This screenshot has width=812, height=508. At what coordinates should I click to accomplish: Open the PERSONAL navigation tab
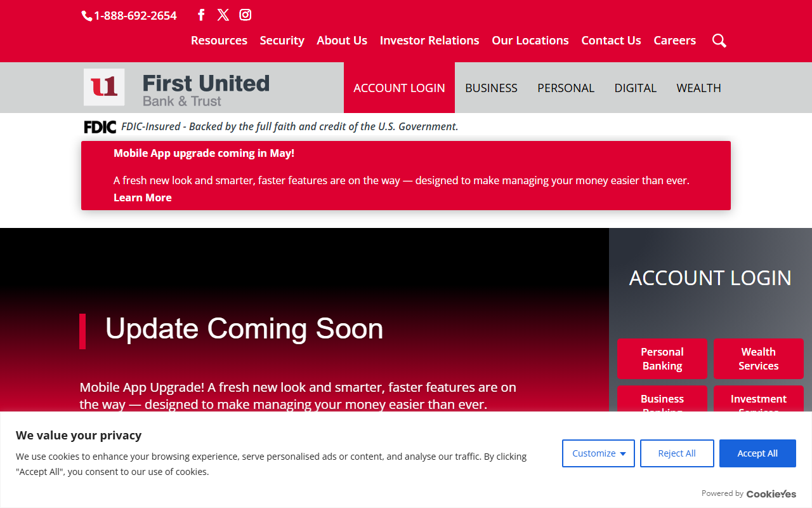coord(566,88)
